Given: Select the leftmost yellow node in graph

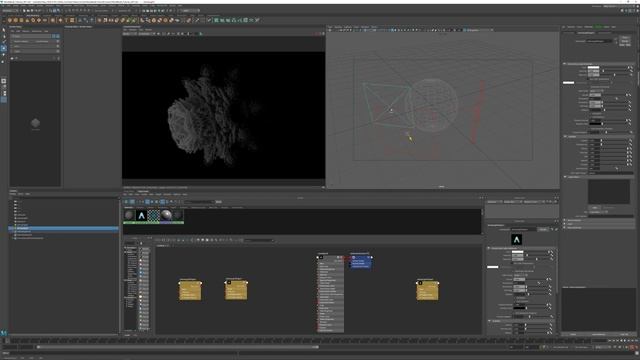Looking at the screenshot, I should [190, 290].
